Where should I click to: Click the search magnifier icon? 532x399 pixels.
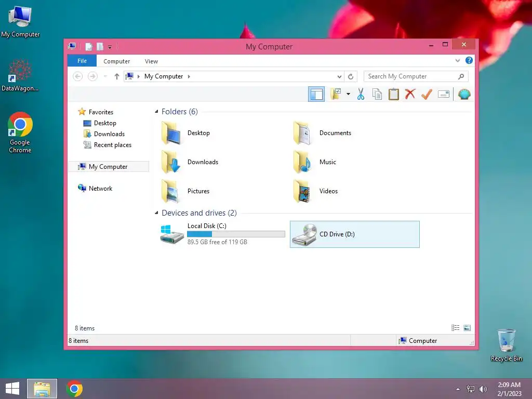tap(461, 76)
